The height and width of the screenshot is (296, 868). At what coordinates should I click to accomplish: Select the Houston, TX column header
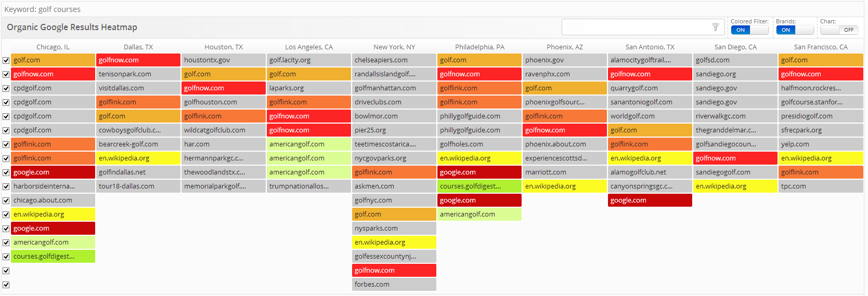(x=224, y=47)
